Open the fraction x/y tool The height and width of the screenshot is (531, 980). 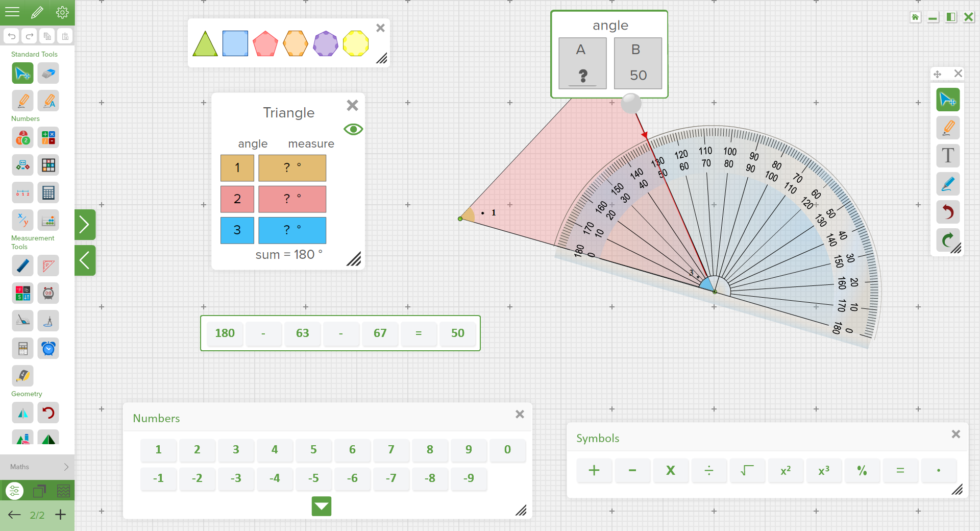click(x=22, y=221)
